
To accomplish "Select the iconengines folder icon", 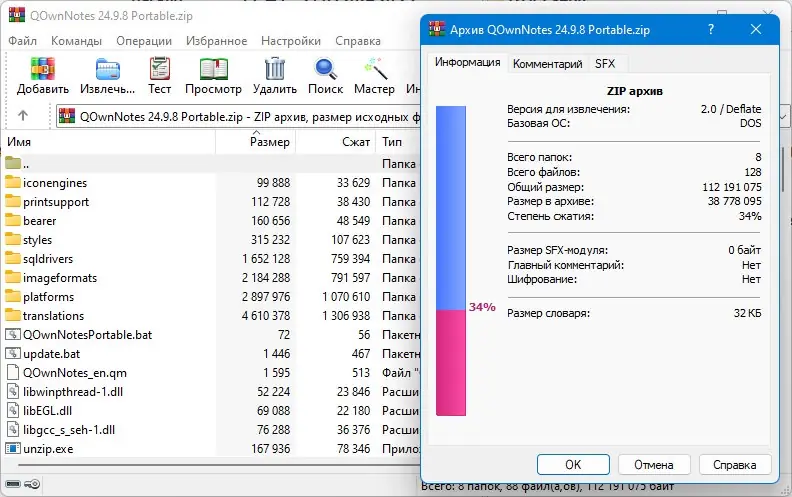I will (13, 182).
